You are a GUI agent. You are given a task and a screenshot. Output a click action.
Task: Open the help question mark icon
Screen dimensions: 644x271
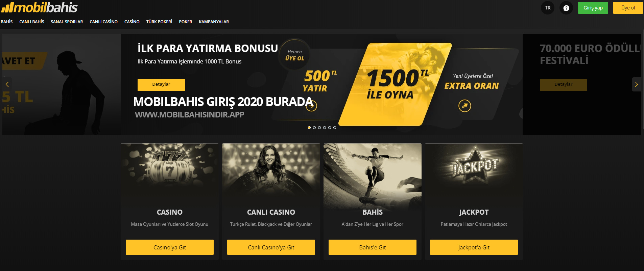[566, 8]
